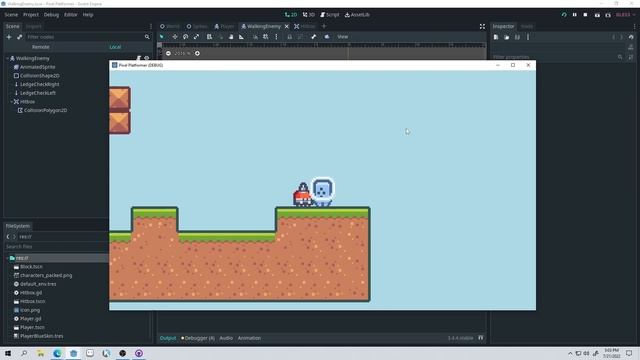Select the CollisionPolygon2D node

[45, 110]
